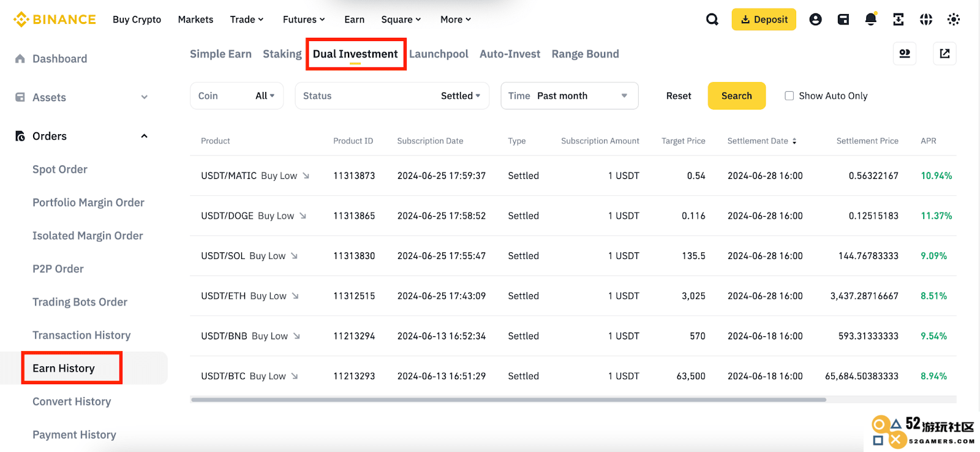Click the export external-link icon button

[944, 54]
